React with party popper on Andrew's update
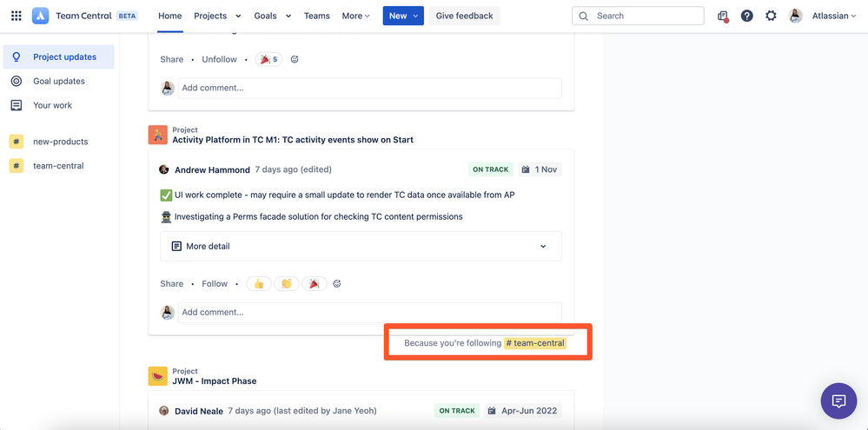This screenshot has height=430, width=868. (315, 284)
